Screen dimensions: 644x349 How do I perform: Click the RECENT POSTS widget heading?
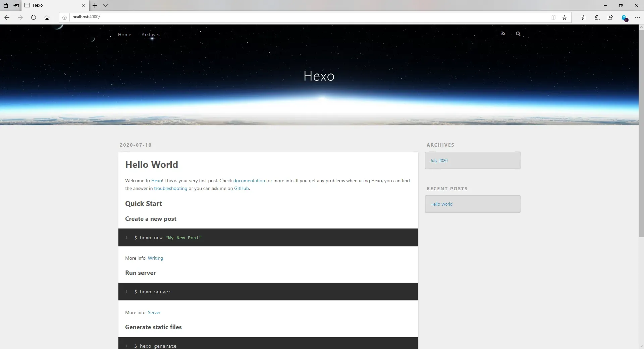pyautogui.click(x=447, y=189)
